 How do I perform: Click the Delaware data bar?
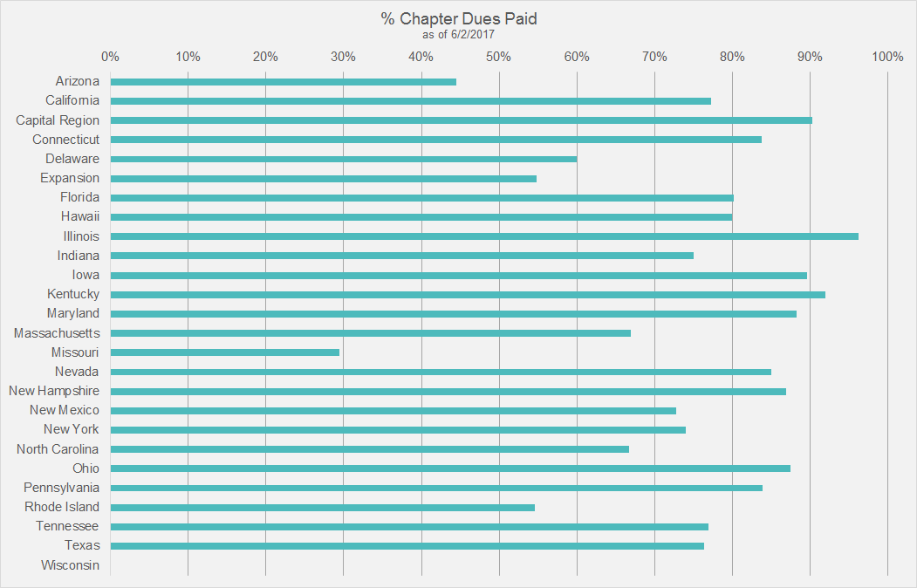(344, 160)
